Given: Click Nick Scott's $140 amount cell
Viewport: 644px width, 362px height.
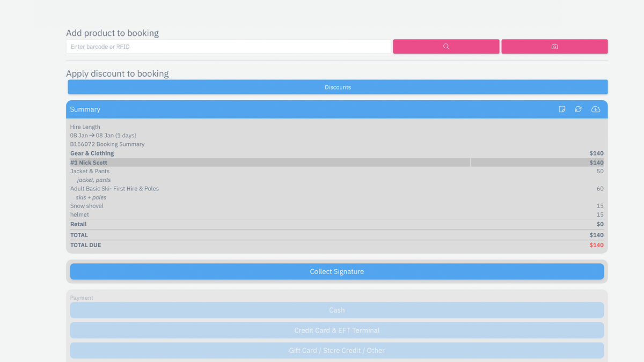Looking at the screenshot, I should [x=596, y=162].
